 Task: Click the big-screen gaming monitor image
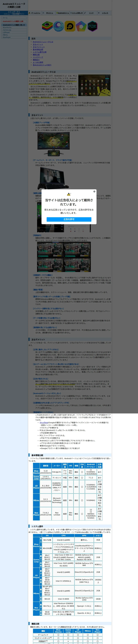(54, 144)
